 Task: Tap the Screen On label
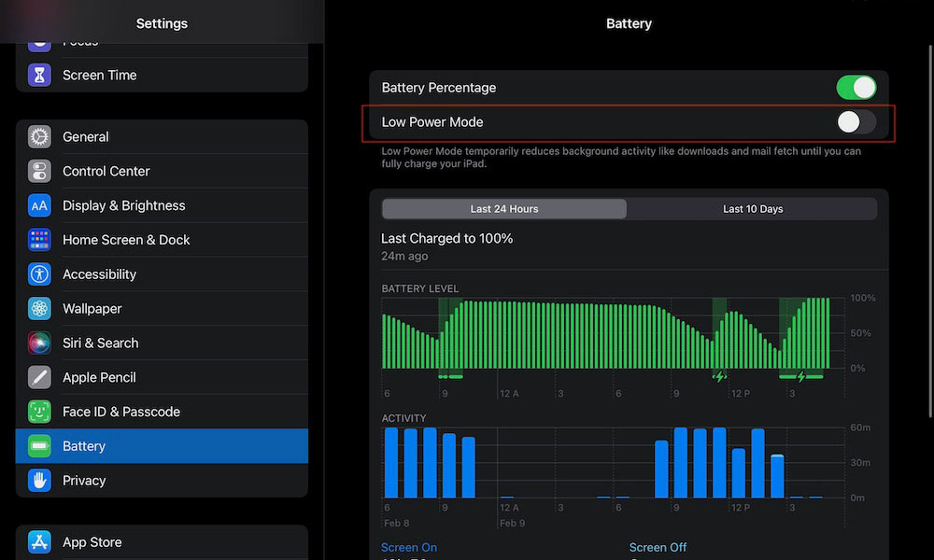409,548
